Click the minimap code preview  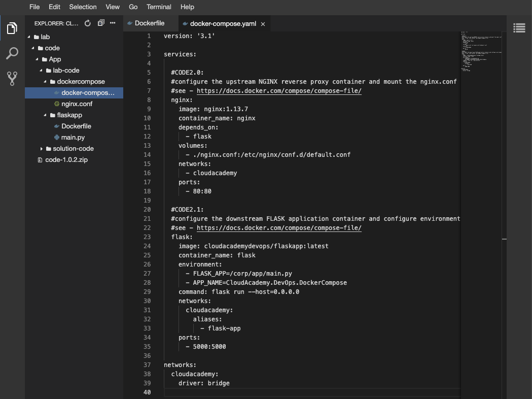tap(479, 51)
